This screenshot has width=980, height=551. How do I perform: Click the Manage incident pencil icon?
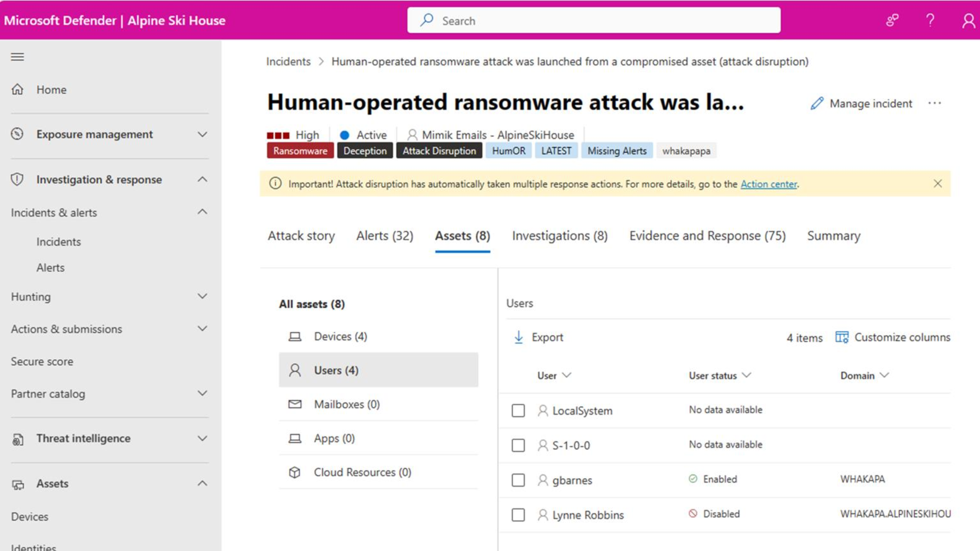click(816, 103)
